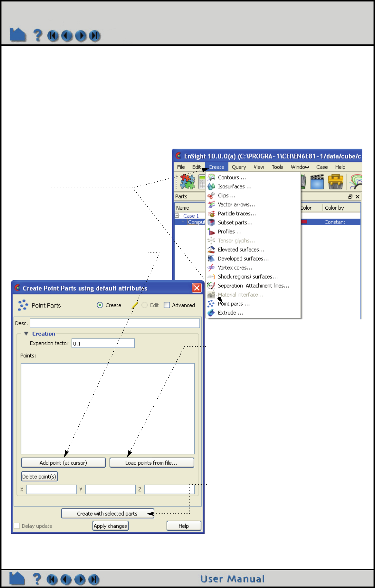Screen dimensions: 375x588
Task: Click the Particle traces icon in Create menu
Action: [x=211, y=214]
